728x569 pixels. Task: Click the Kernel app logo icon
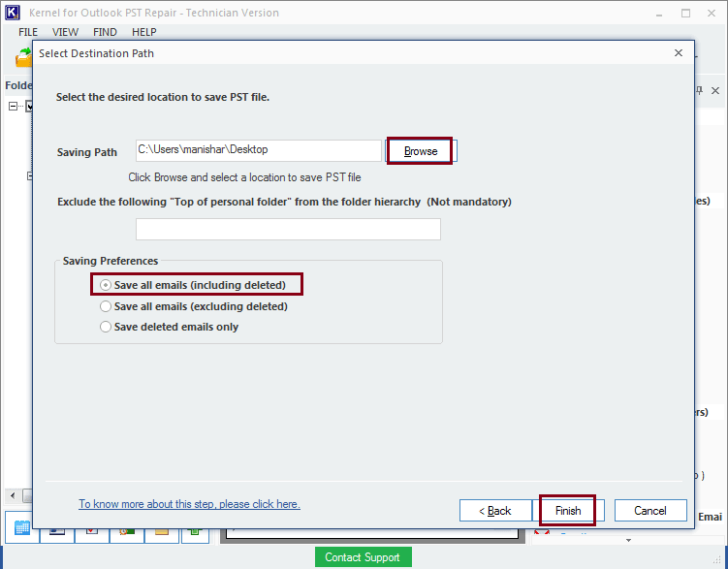tap(13, 13)
